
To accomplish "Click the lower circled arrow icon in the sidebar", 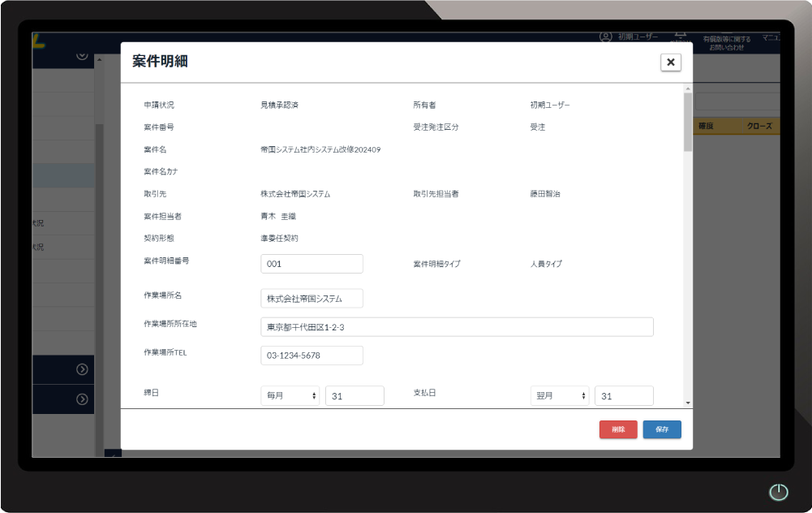I will [82, 399].
